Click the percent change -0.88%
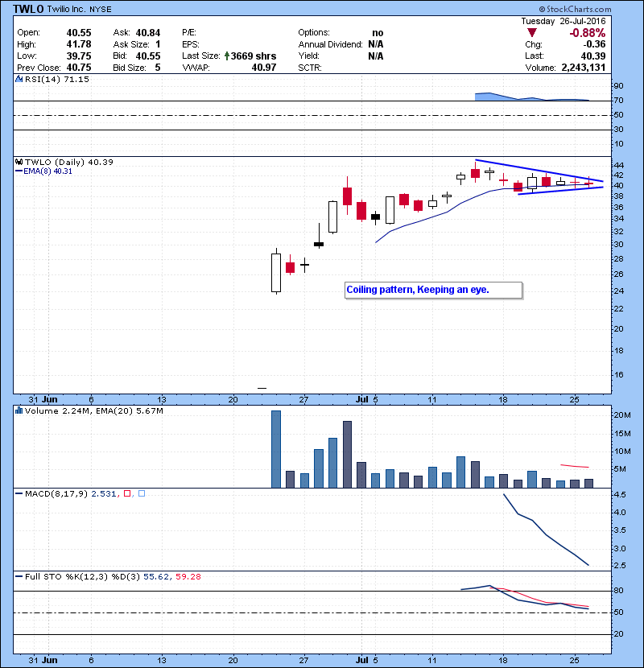 [588, 33]
